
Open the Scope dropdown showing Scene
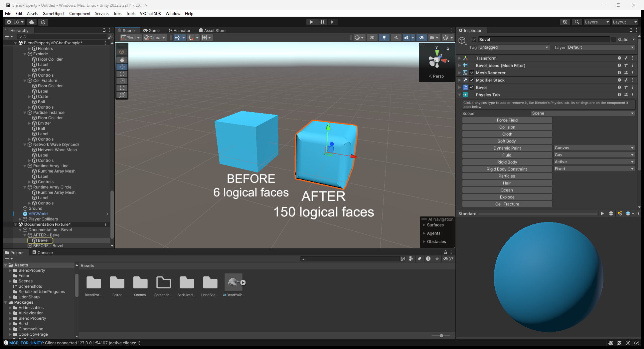click(x=583, y=113)
